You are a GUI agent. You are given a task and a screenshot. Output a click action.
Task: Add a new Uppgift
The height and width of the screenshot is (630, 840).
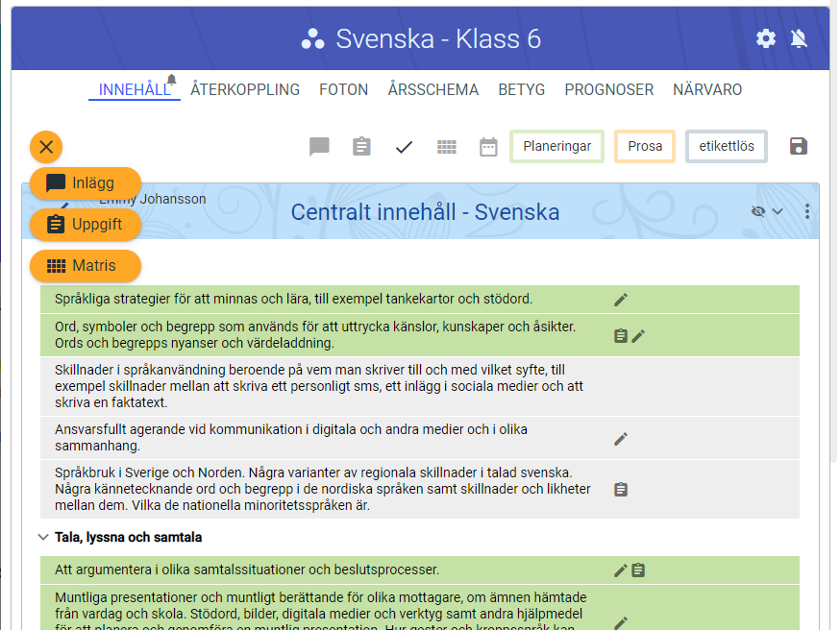(x=86, y=224)
